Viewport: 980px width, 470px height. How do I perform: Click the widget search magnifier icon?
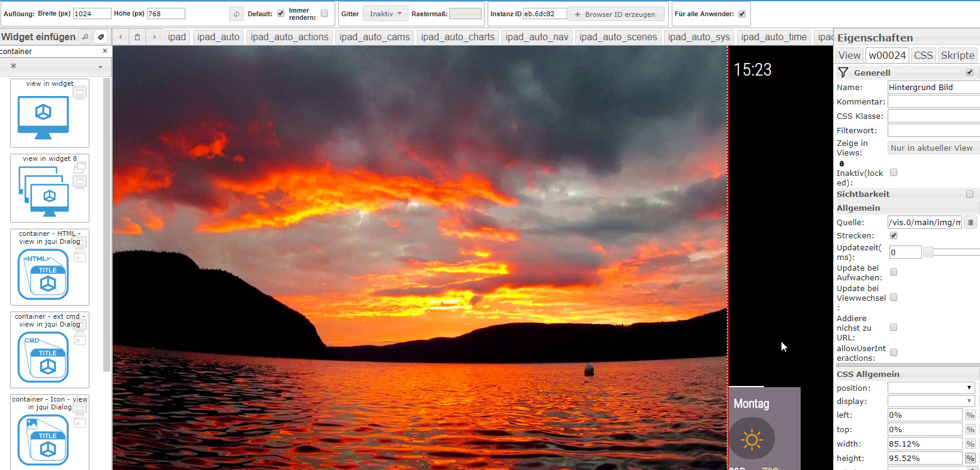(x=85, y=37)
